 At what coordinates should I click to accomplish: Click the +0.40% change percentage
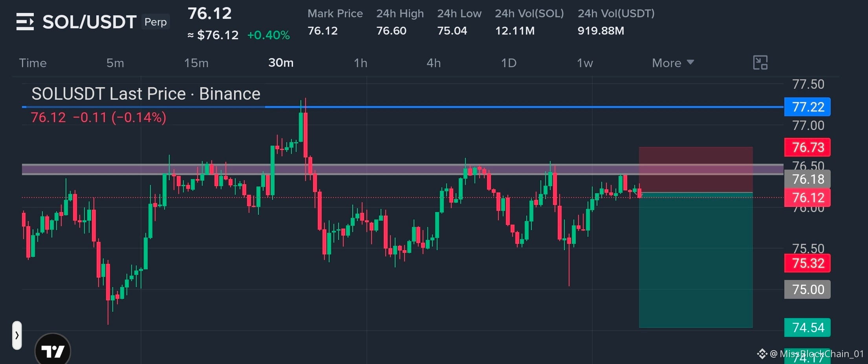pos(269,35)
